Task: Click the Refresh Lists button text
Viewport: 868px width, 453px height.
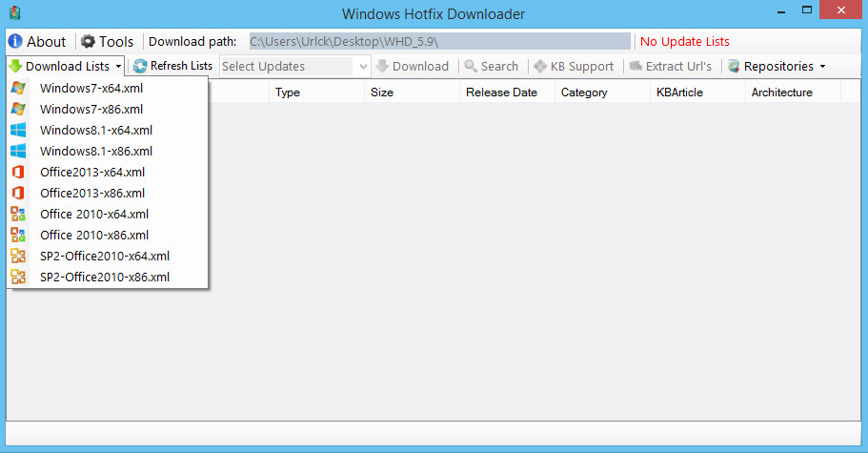Action: point(182,66)
